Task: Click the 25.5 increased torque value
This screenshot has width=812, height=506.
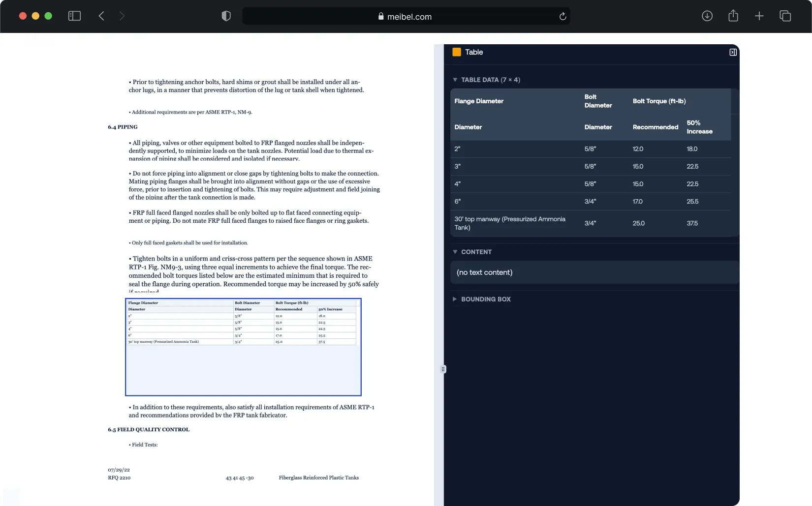Action: (x=692, y=202)
